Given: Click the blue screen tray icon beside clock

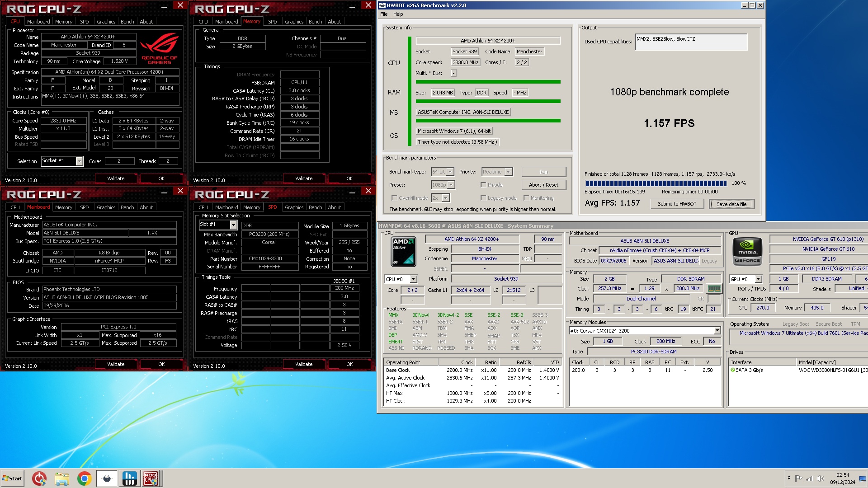Looking at the screenshot, I should click(x=863, y=479).
